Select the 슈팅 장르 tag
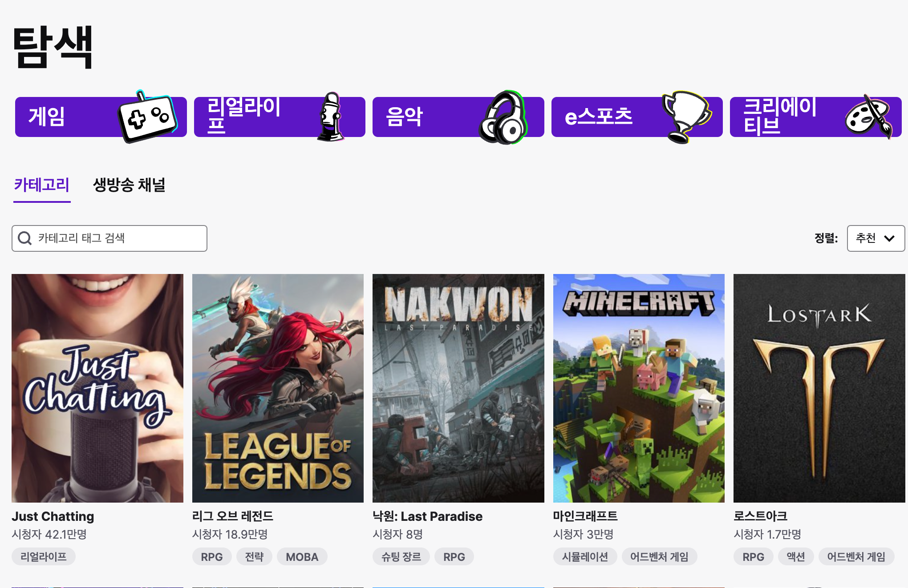This screenshot has height=588, width=908. pos(401,557)
